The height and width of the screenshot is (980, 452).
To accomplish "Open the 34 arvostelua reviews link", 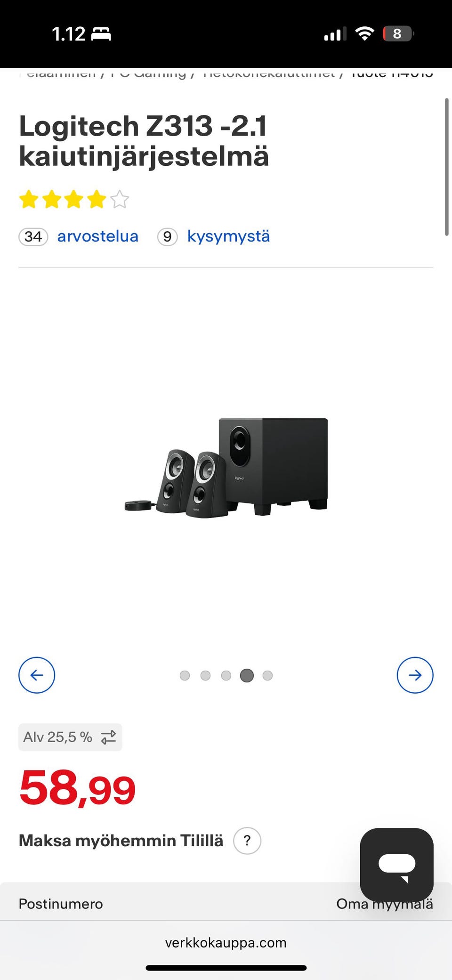I will (x=78, y=236).
